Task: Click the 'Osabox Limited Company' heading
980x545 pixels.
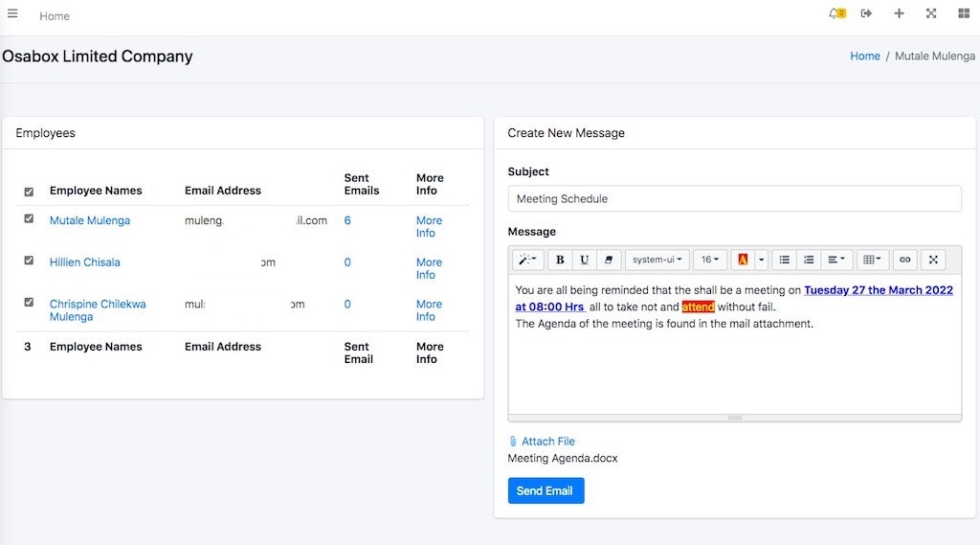Action: [98, 57]
